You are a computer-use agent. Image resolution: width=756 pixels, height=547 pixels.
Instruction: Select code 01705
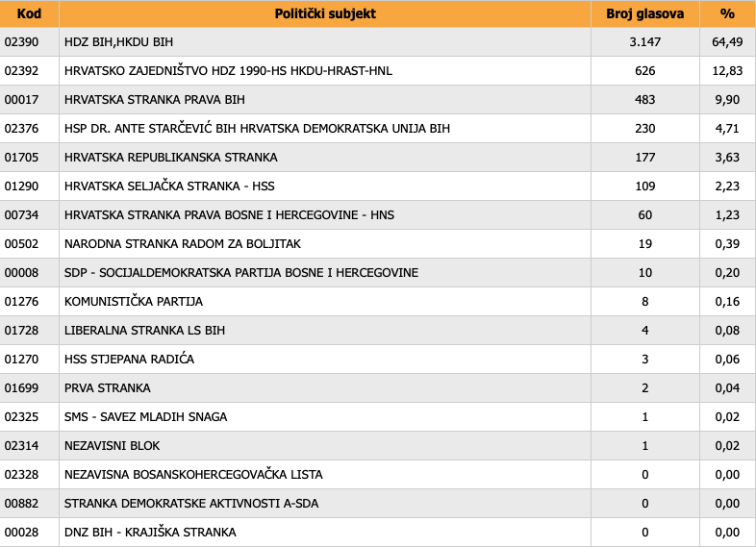(21, 158)
